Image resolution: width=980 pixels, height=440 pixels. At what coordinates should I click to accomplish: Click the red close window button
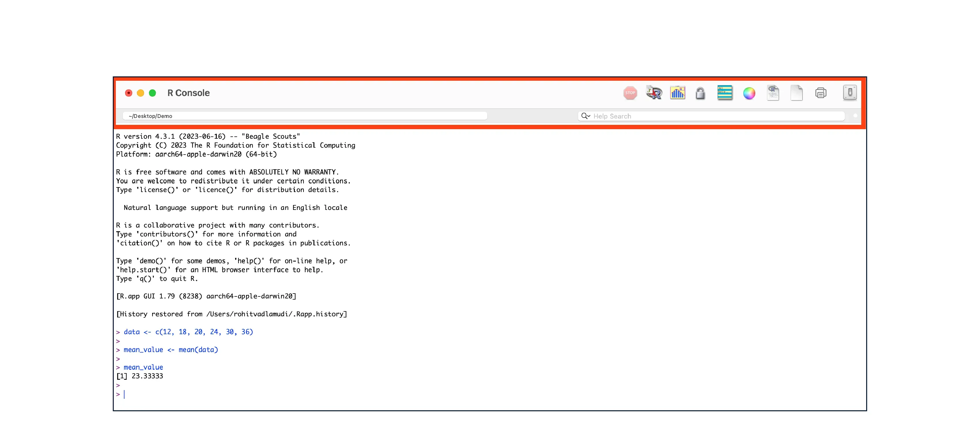(129, 93)
